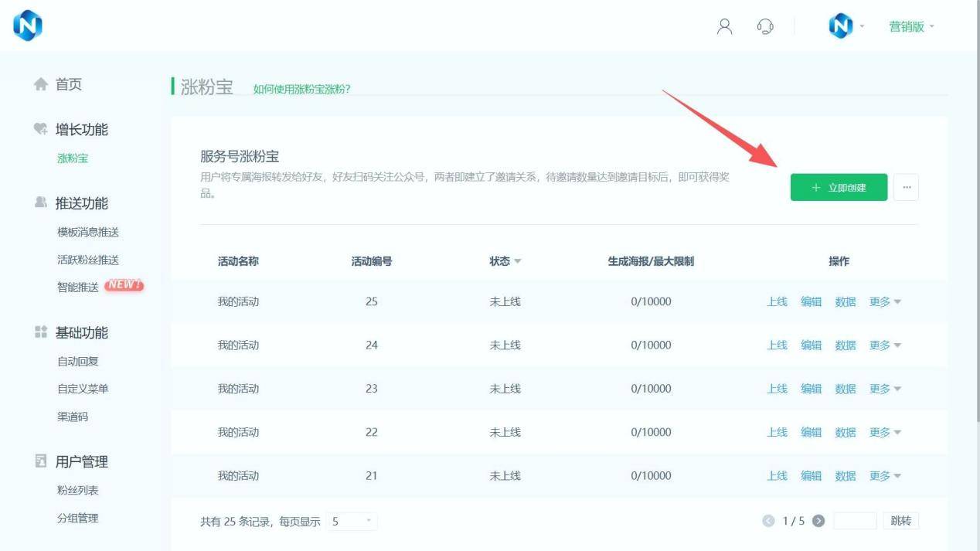
Task: Click 编辑 for activity number 23
Action: click(x=811, y=389)
